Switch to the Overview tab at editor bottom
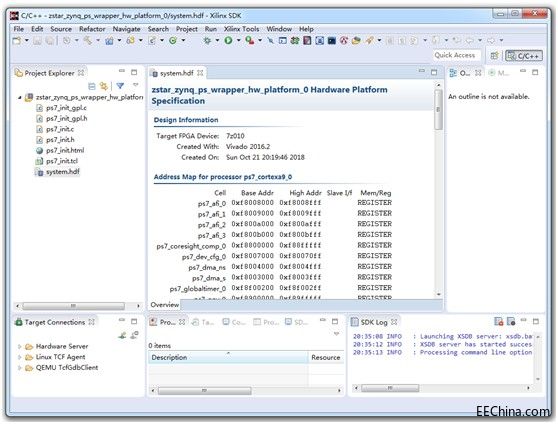 tap(164, 305)
